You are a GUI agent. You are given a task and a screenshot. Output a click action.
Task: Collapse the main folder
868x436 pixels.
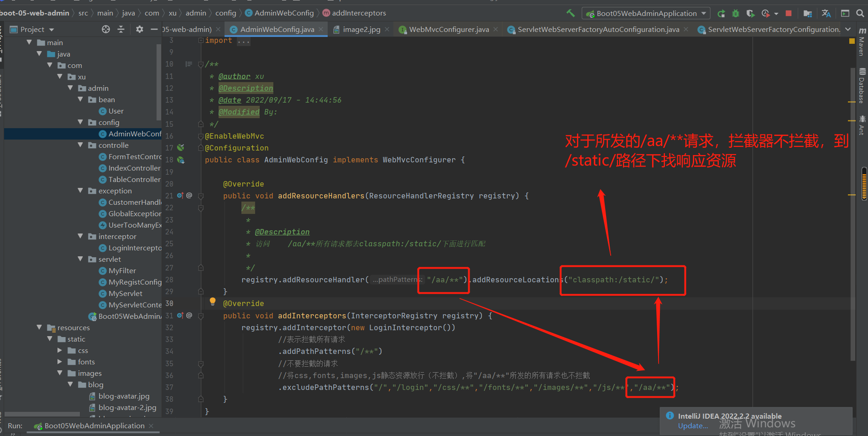pyautogui.click(x=29, y=42)
